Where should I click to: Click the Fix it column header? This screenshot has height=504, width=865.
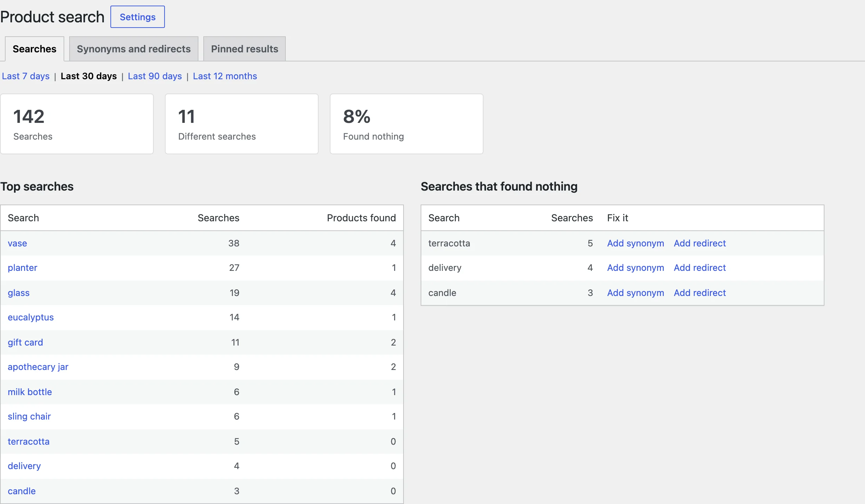(x=618, y=218)
